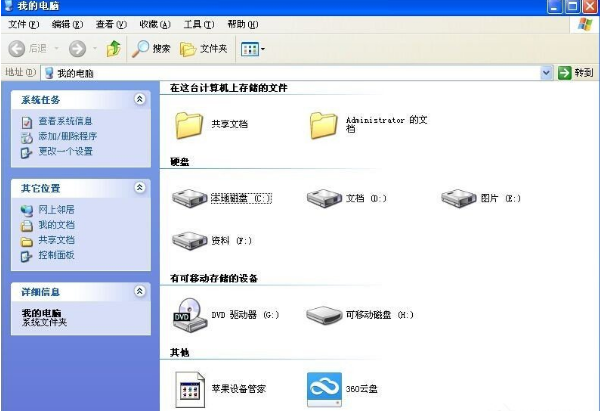Click the 查看系统信息 icon

click(x=26, y=122)
